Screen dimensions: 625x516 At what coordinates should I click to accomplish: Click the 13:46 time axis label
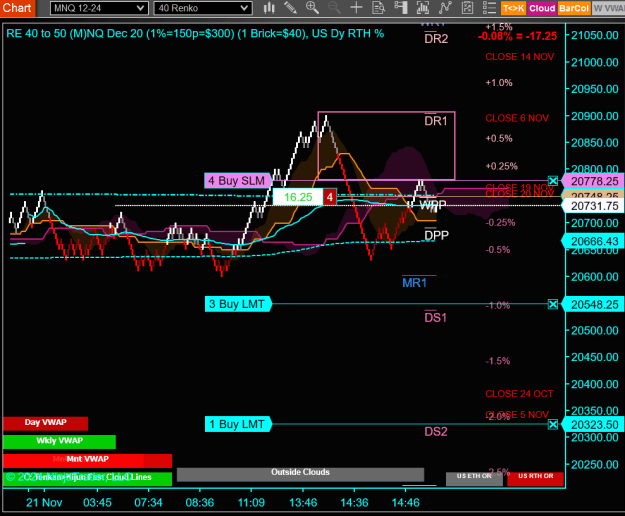tap(303, 502)
